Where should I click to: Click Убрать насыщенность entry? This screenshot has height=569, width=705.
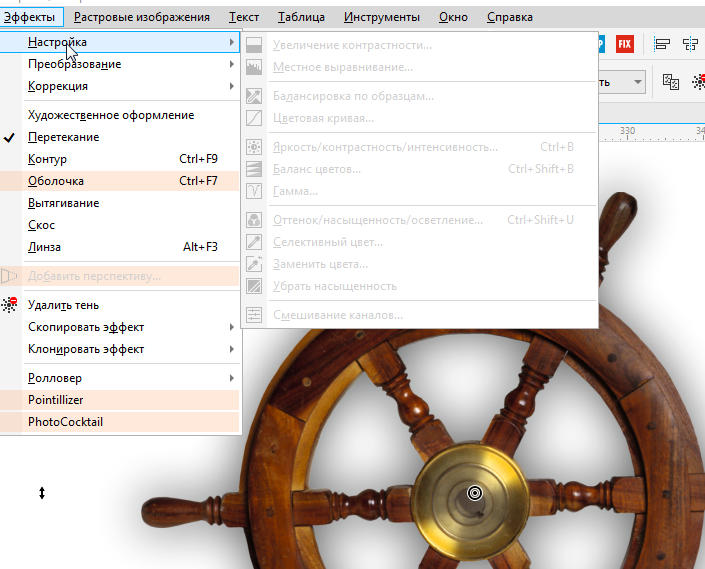click(419, 286)
